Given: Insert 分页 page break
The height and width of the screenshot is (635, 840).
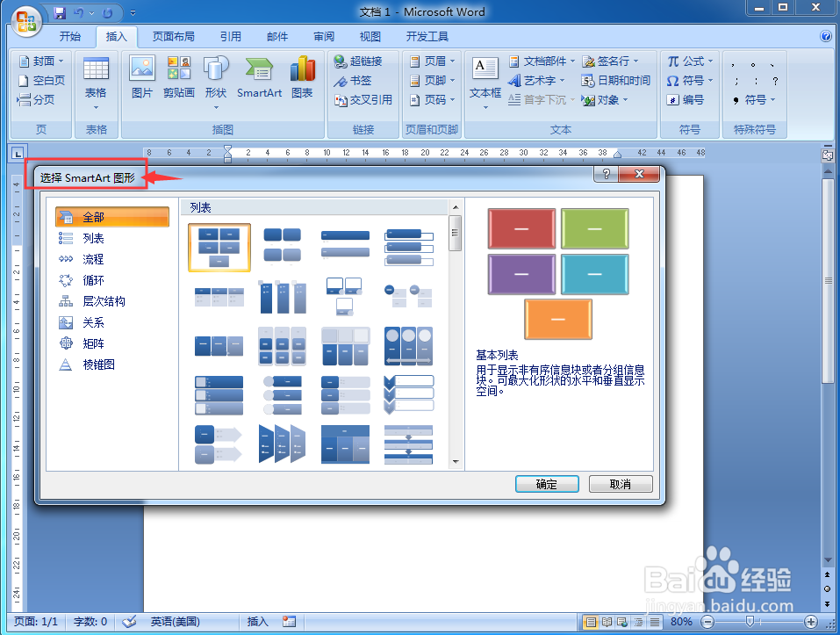Looking at the screenshot, I should coord(37,100).
